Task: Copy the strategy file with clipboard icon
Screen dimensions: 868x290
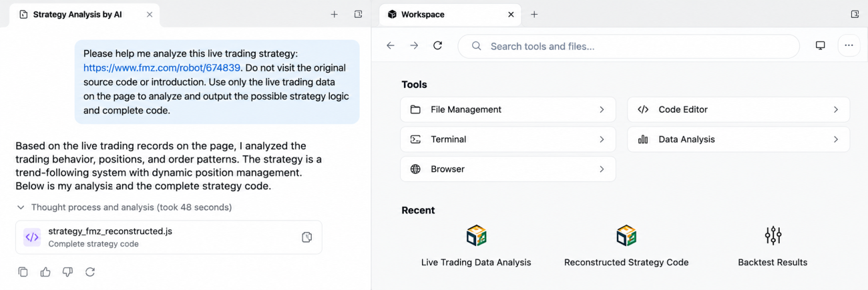Action: coord(307,237)
